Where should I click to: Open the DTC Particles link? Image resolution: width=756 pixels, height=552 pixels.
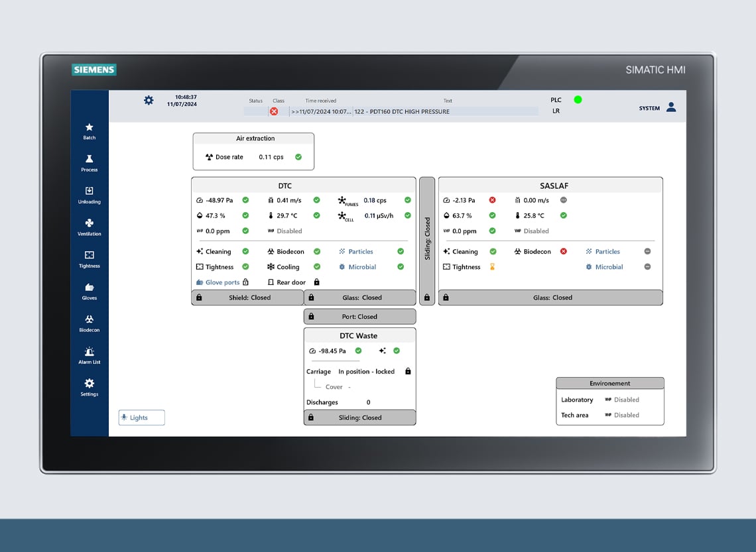[x=361, y=251]
